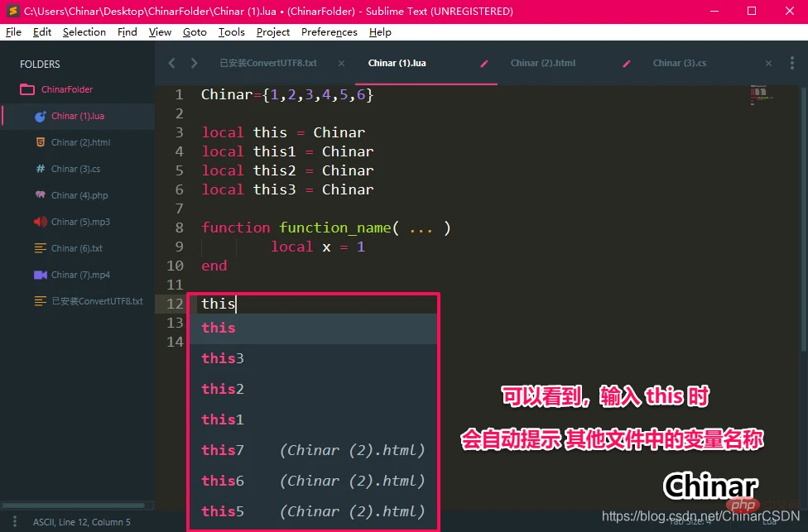The height and width of the screenshot is (532, 808).
Task: Pick the 'this5' suggestion from Chinar (2).html
Action: pos(313,511)
